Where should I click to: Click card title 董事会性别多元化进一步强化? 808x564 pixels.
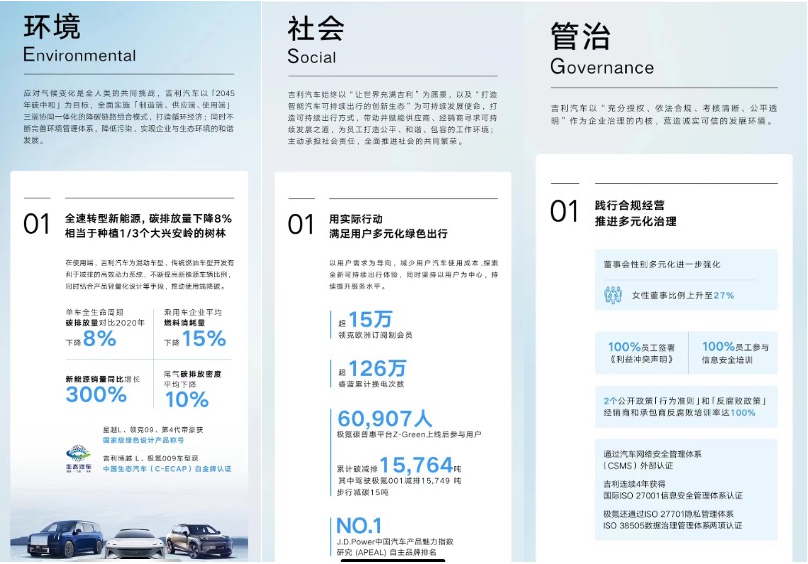[662, 264]
